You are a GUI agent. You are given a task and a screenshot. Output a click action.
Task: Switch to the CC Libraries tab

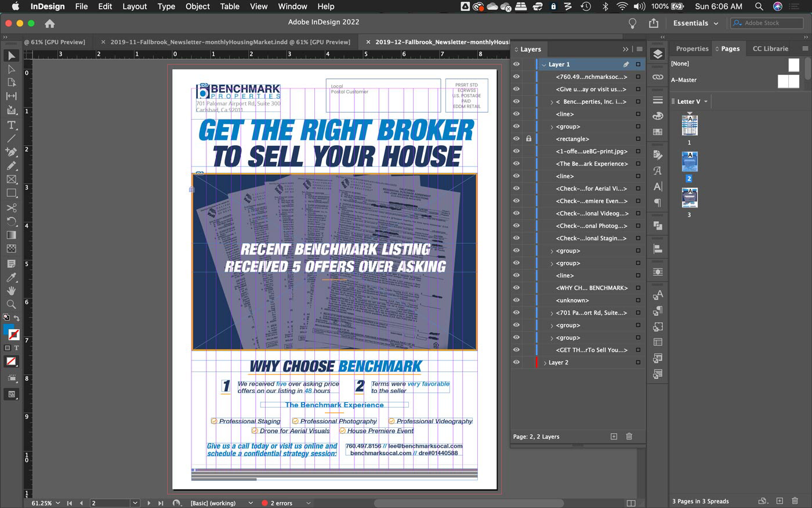[770, 49]
